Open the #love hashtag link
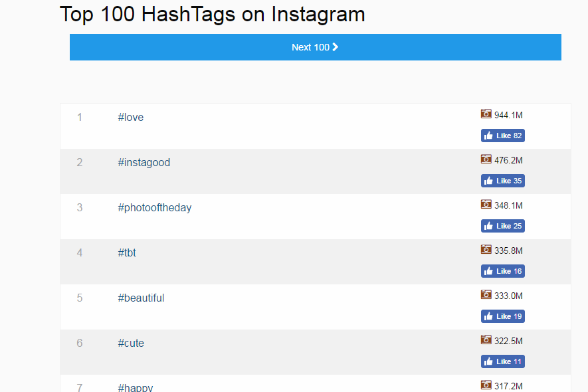Viewport: 588px width, 392px height. pos(131,118)
